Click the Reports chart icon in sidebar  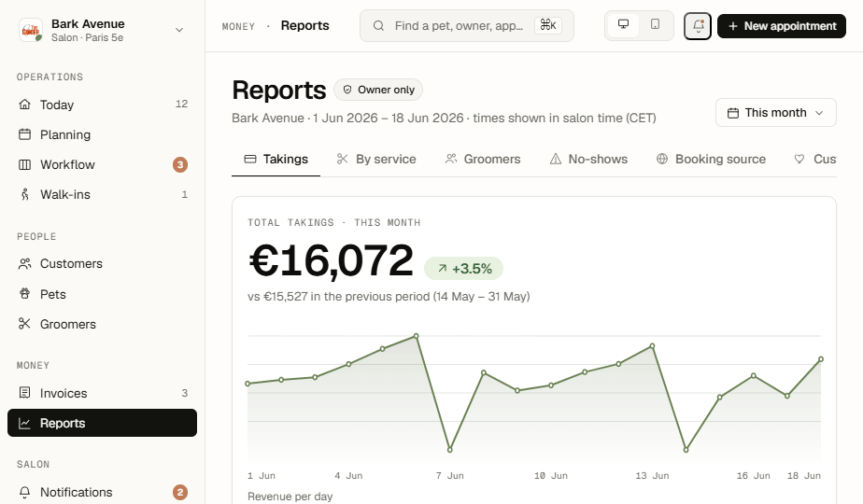(x=25, y=423)
